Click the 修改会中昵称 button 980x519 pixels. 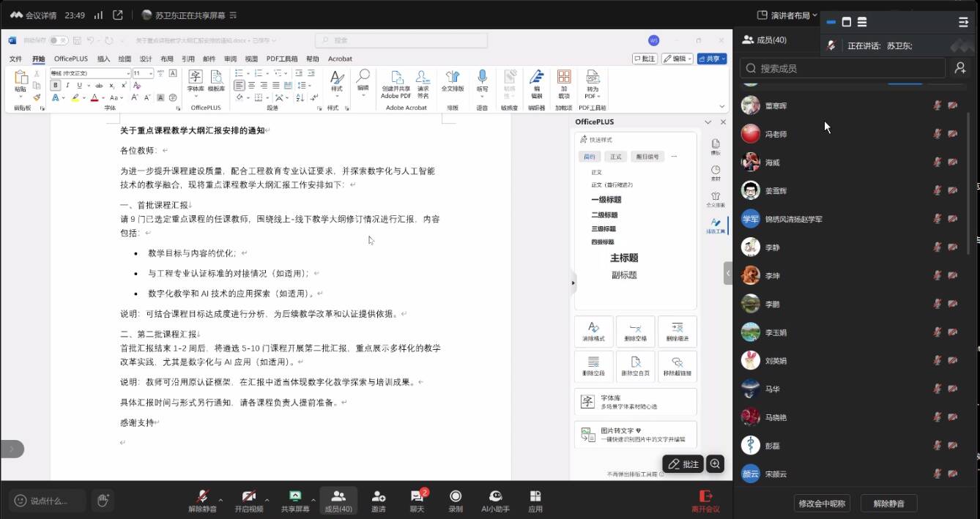pyautogui.click(x=822, y=504)
